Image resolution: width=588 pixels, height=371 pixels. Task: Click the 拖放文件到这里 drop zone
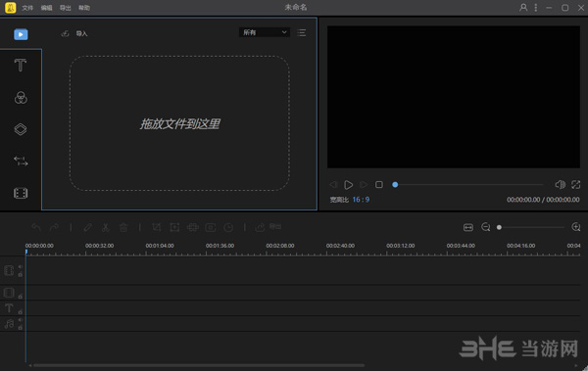tap(179, 123)
